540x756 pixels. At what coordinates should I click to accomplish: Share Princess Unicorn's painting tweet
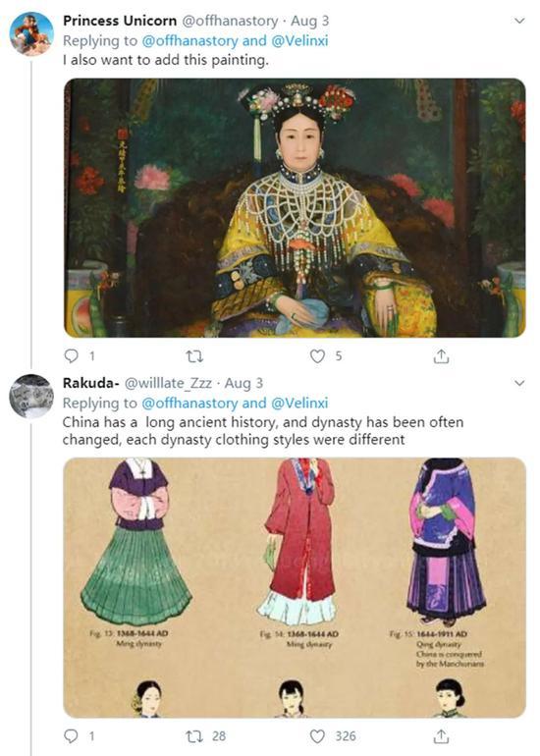click(x=441, y=356)
